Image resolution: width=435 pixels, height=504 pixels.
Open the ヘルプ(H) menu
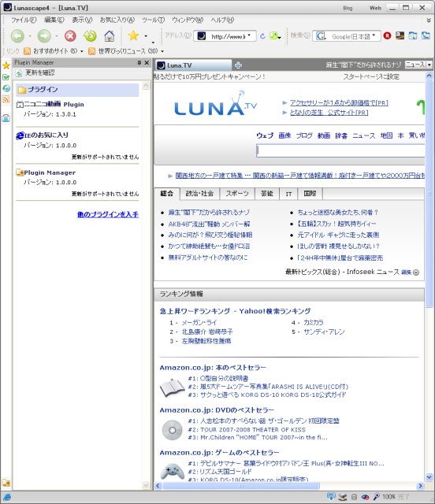click(x=222, y=20)
